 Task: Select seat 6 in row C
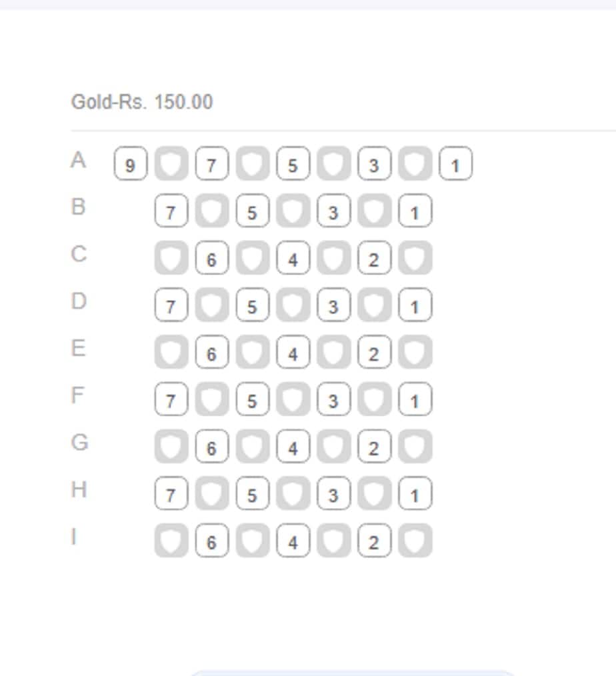click(211, 258)
